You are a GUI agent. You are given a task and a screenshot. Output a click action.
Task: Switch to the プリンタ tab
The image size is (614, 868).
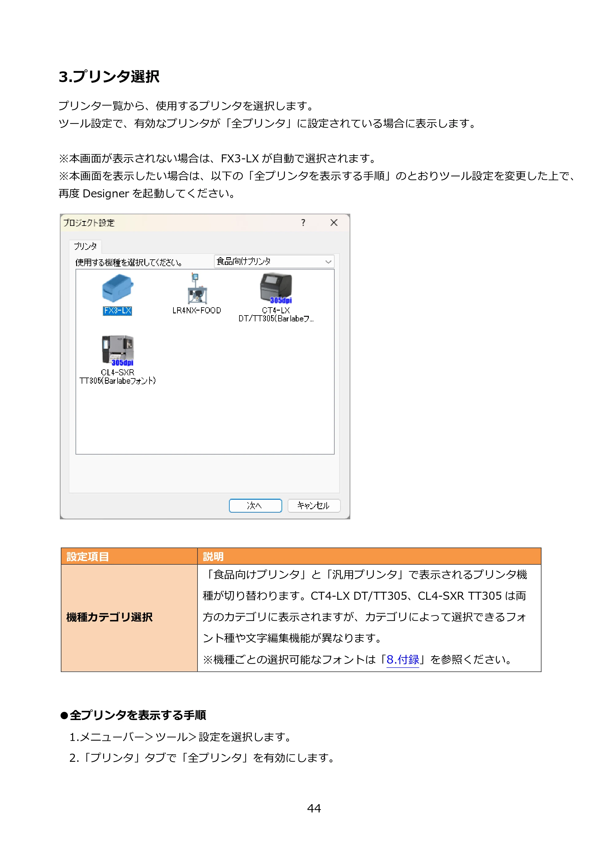click(x=85, y=246)
